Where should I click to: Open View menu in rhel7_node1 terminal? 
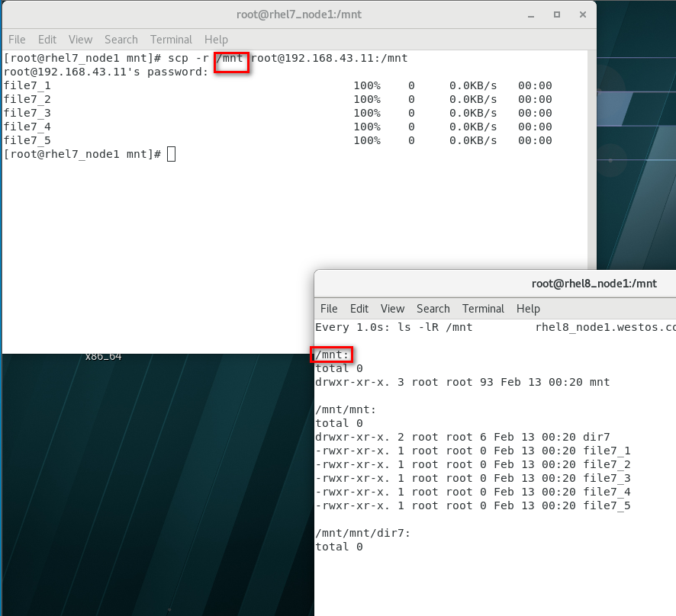[80, 40]
